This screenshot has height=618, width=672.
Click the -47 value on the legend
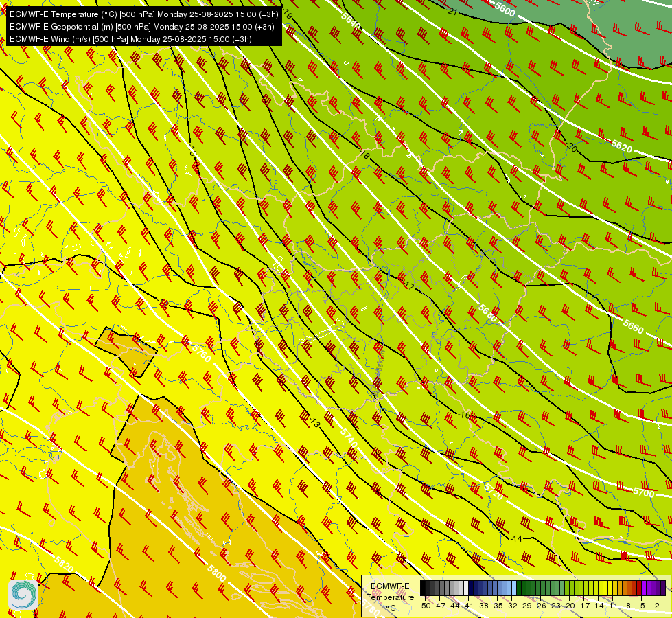439,606
